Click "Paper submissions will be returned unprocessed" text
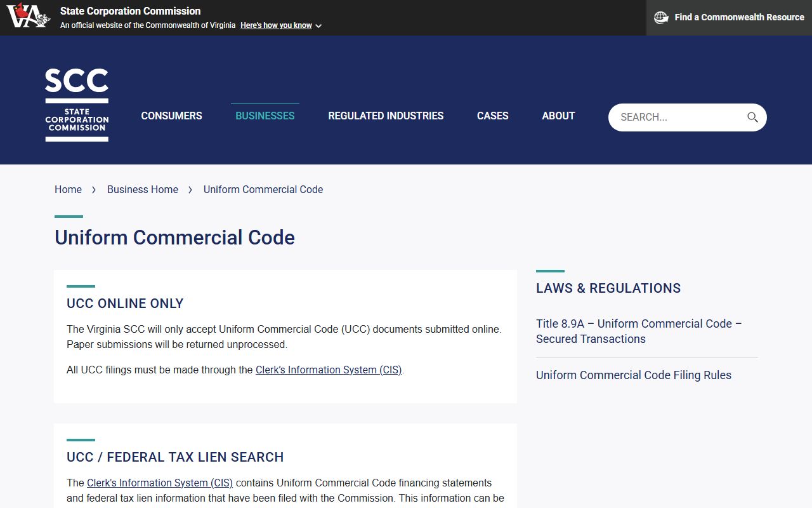This screenshot has width=812, height=508. tap(177, 344)
